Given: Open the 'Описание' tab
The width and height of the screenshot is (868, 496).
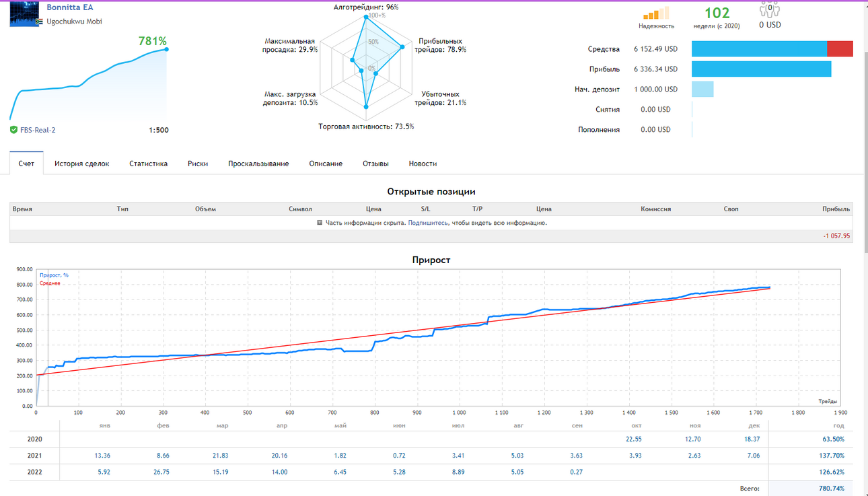Looking at the screenshot, I should click(326, 164).
